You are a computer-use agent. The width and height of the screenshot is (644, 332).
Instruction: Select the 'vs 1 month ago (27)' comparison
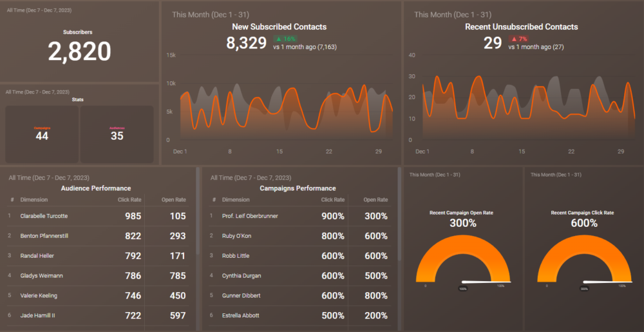point(536,47)
